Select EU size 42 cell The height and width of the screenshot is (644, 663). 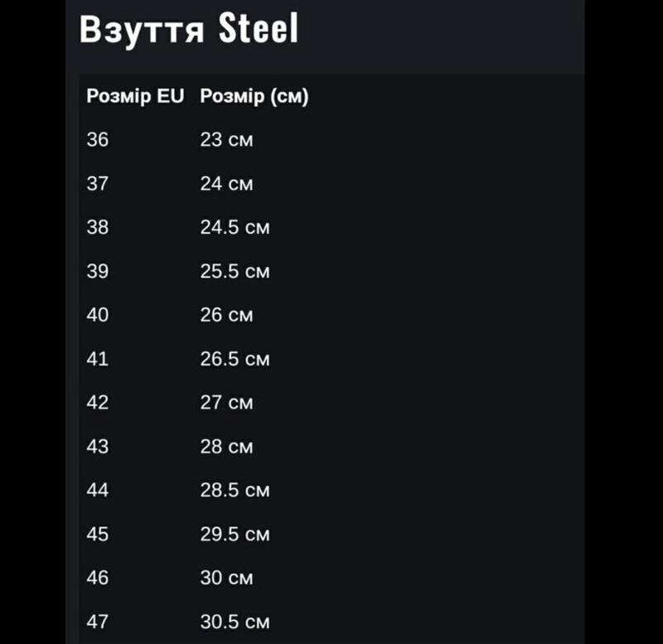click(98, 403)
